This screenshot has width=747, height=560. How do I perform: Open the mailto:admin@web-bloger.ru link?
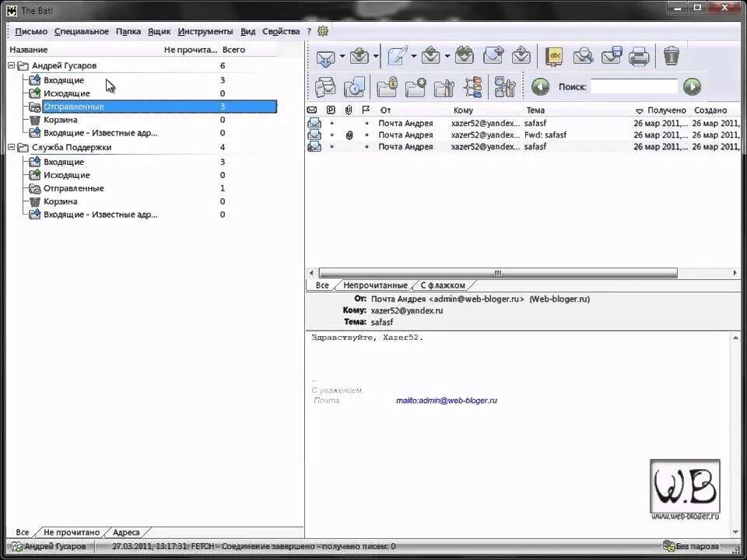[447, 401]
